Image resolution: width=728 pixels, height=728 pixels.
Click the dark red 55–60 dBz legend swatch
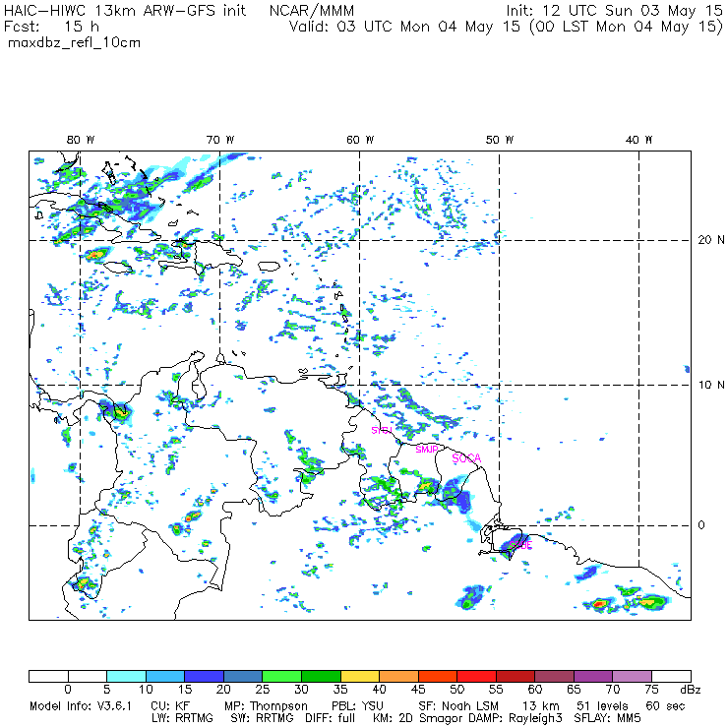516,676
